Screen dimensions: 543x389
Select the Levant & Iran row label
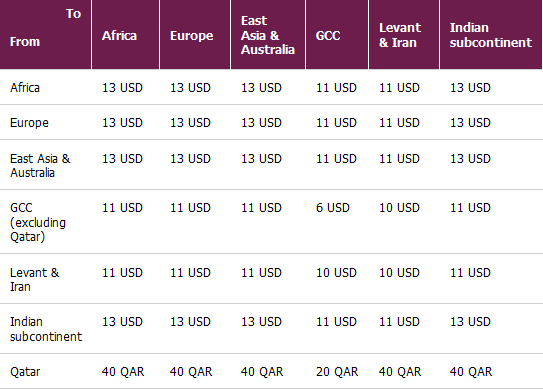35,280
